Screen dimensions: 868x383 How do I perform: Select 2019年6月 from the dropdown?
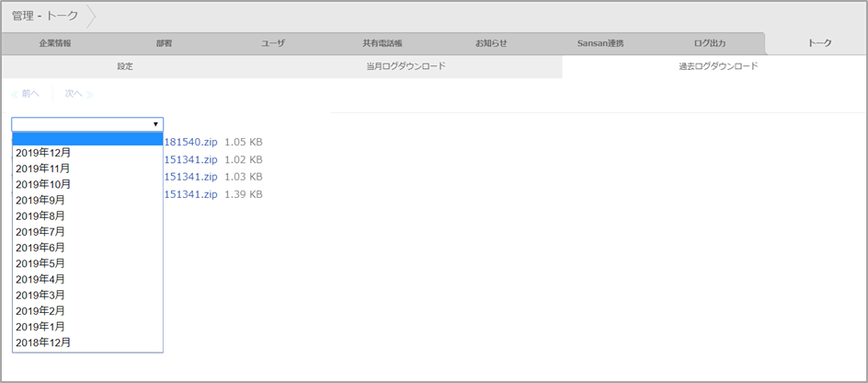point(87,248)
